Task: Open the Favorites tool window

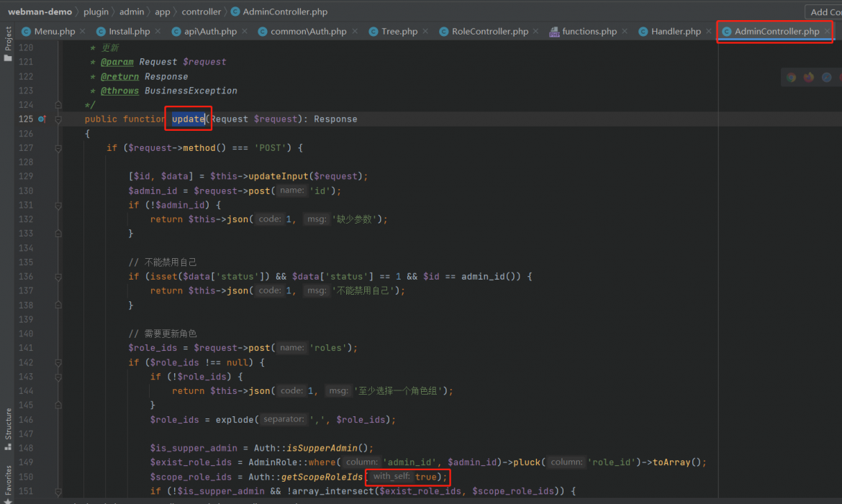Action: [x=7, y=484]
